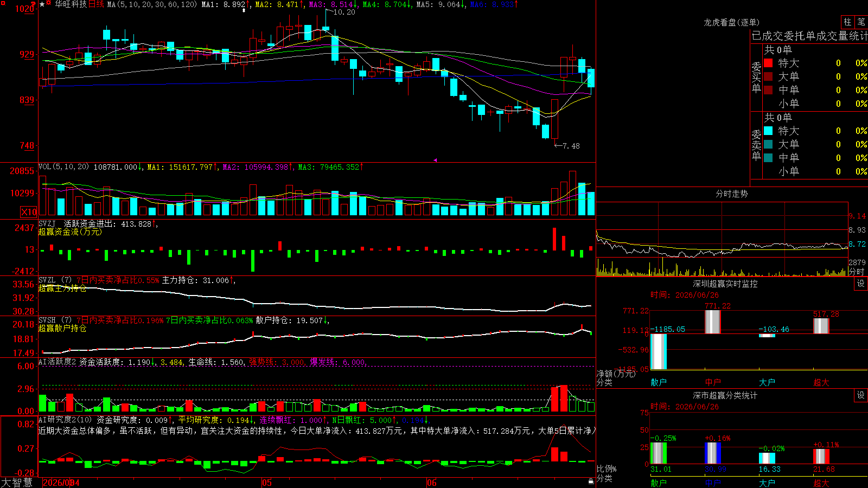Click the 散户 31.01 bar in 分类统计
This screenshot has height=488, width=868.
(659, 453)
